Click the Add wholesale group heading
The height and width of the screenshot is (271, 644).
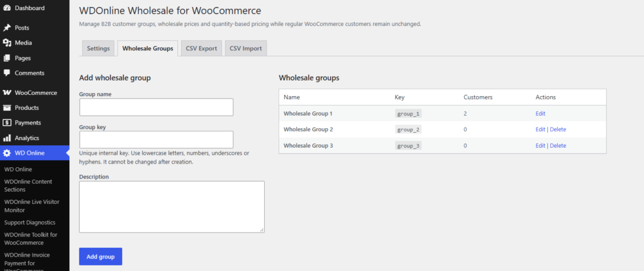[114, 78]
